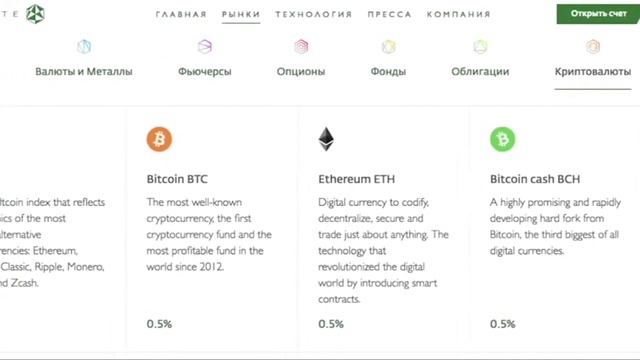The image size is (640, 360).
Task: Click the Криптовалюты category icon
Action: click(x=593, y=47)
